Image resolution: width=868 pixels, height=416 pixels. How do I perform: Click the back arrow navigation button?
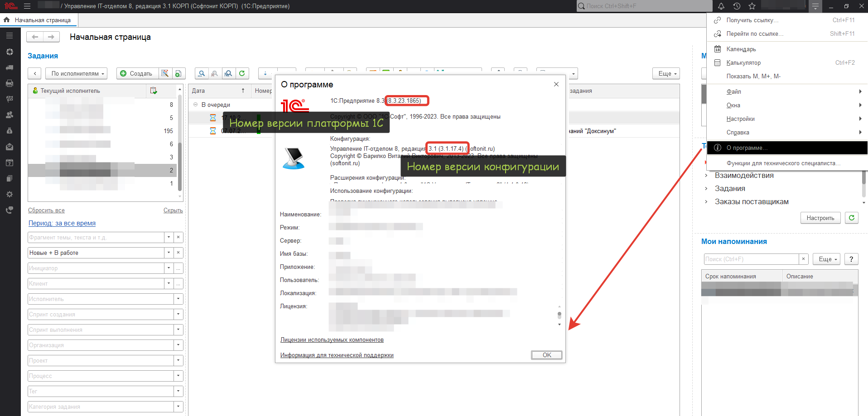(35, 37)
